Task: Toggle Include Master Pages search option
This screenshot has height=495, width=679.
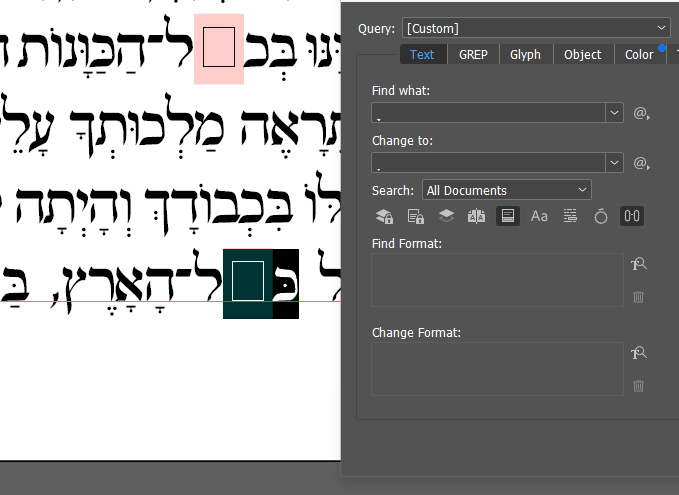Action: point(476,216)
